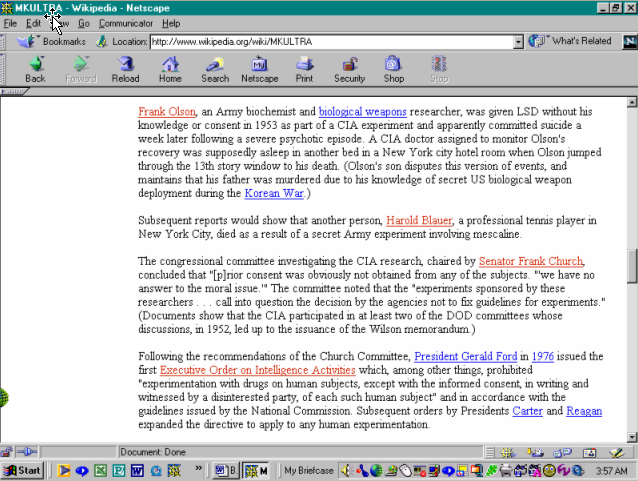Expand the taskbar quick launch chevron

[199, 469]
